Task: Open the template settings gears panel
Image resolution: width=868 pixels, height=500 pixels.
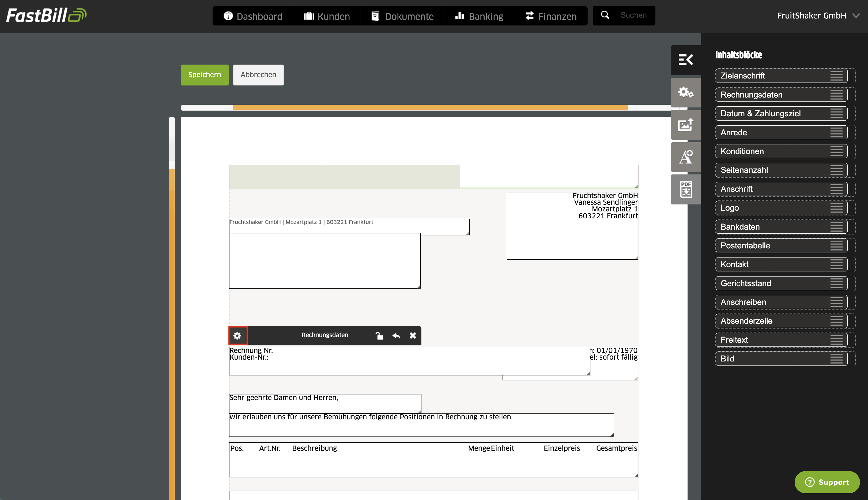Action: click(685, 92)
